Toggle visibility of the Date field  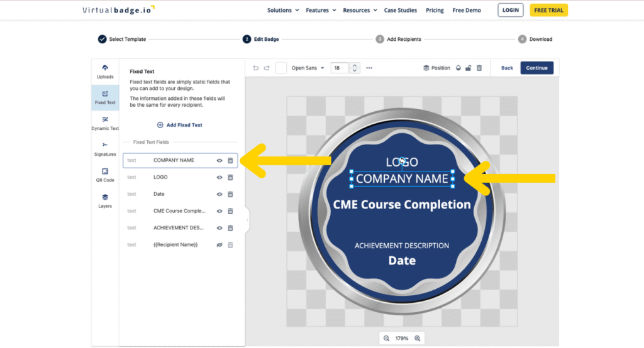pos(219,194)
